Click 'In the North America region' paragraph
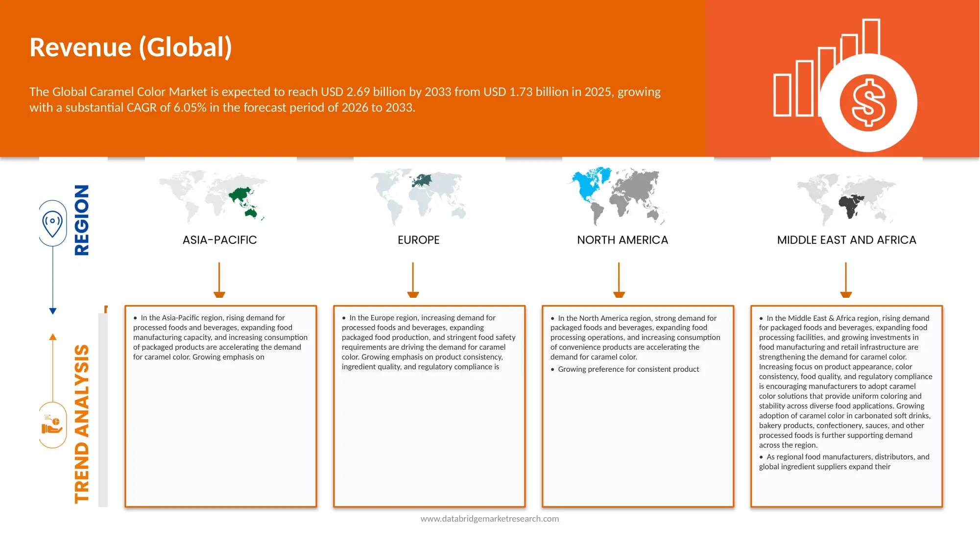The width and height of the screenshot is (980, 551). click(x=635, y=337)
